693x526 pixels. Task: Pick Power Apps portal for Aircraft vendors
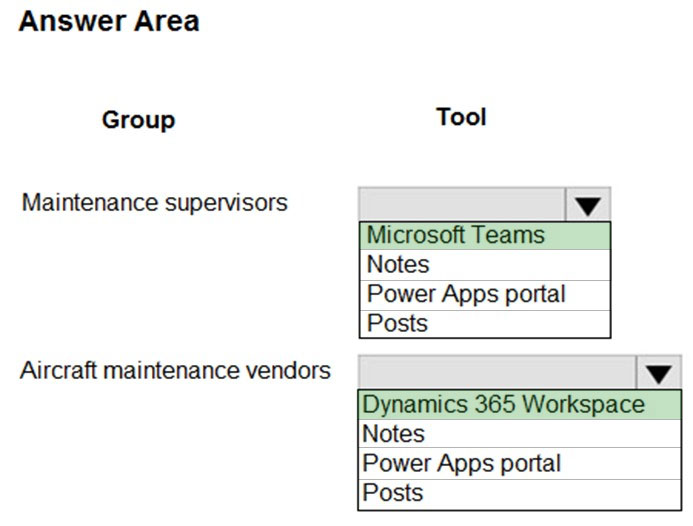[519, 464]
